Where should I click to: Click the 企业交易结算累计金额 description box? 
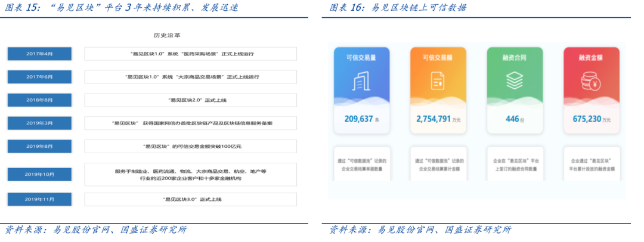(438, 164)
